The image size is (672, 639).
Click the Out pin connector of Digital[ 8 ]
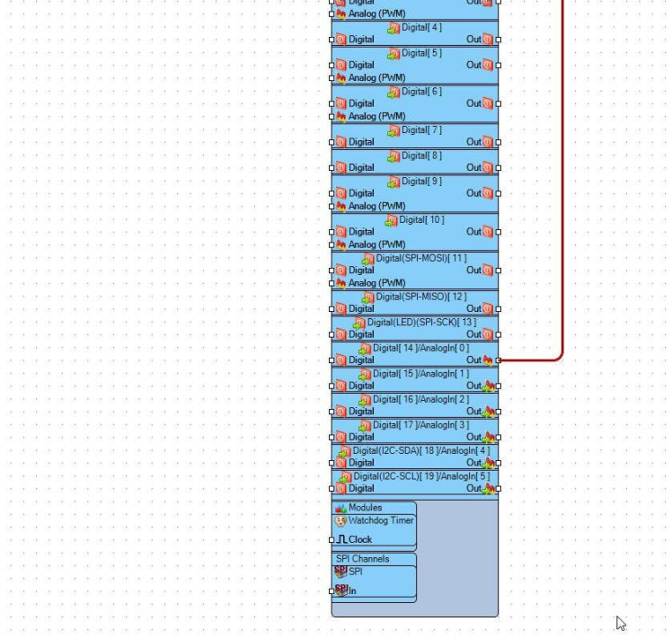pyautogui.click(x=499, y=168)
